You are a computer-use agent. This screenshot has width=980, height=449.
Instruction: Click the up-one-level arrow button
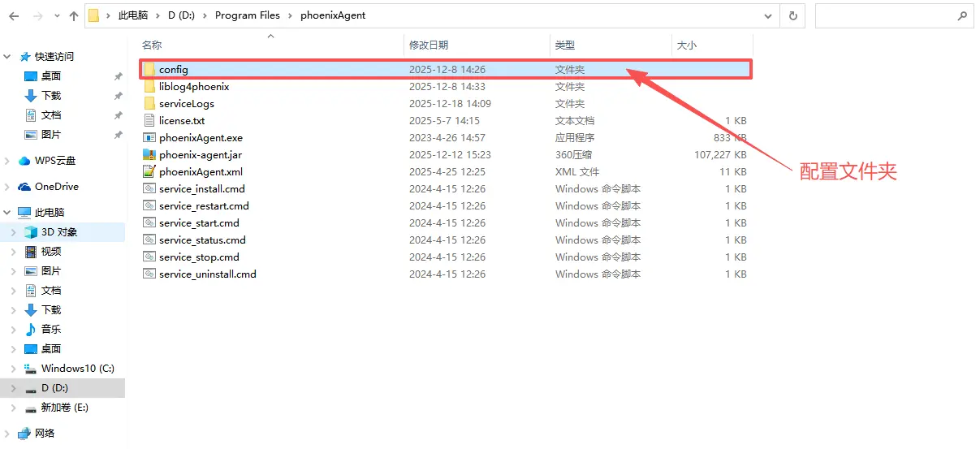(x=74, y=16)
